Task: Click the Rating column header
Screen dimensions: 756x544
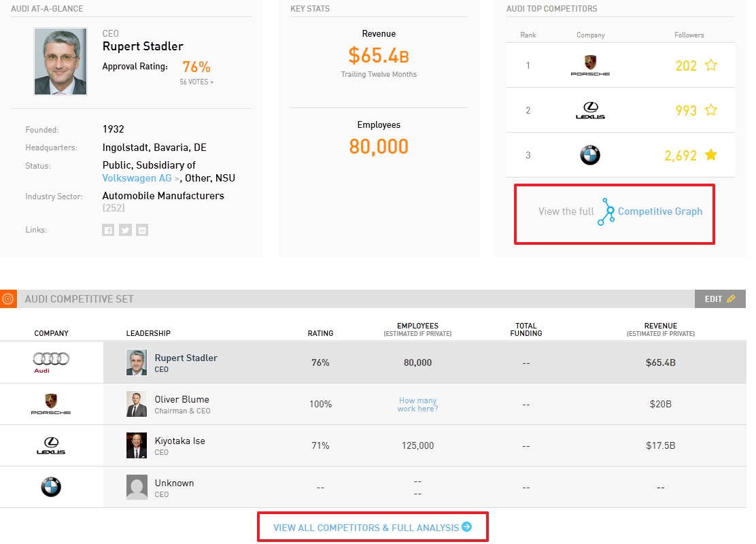Action: pos(321,333)
